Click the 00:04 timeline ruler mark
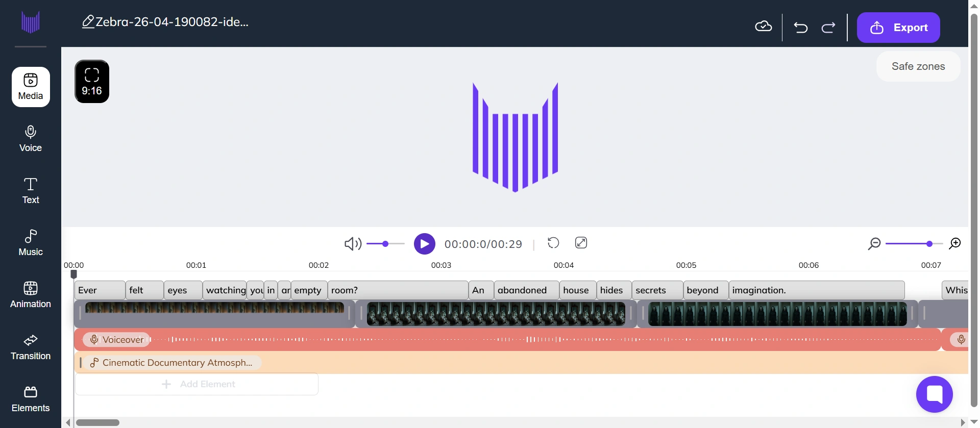980x428 pixels. pyautogui.click(x=563, y=265)
